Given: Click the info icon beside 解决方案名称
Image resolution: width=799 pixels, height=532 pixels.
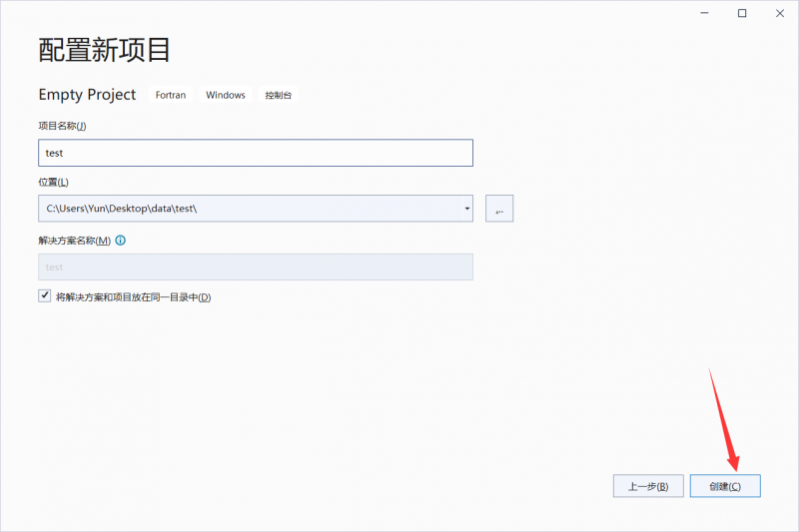Looking at the screenshot, I should tap(121, 241).
